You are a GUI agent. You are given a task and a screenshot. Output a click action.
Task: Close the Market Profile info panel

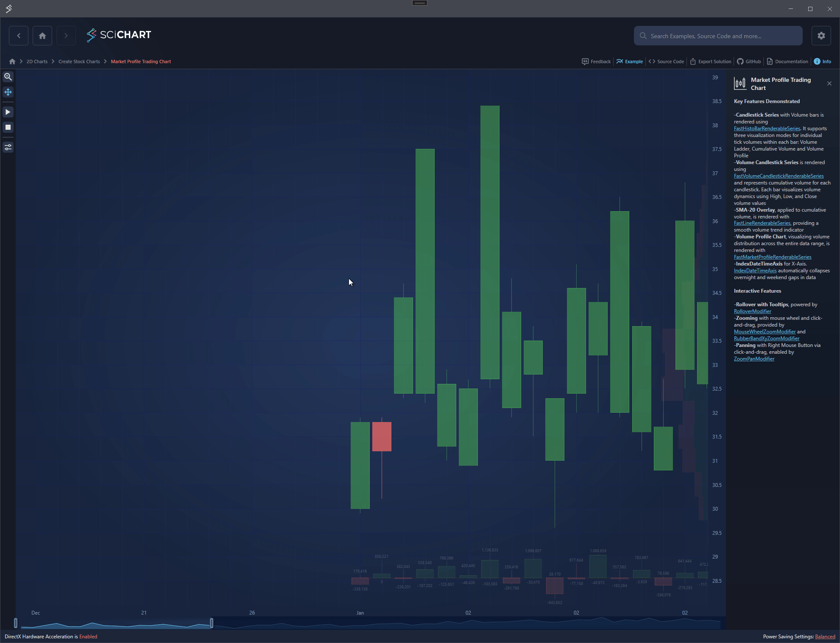(829, 84)
